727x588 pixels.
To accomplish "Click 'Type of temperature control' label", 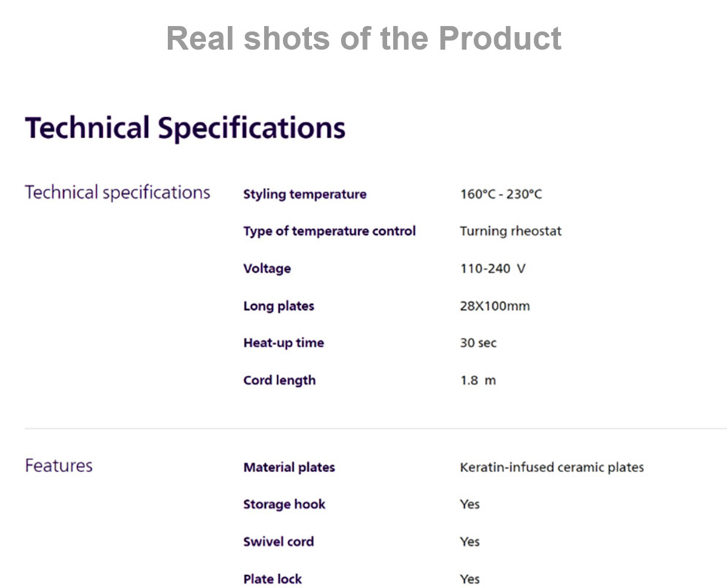I will (x=330, y=231).
